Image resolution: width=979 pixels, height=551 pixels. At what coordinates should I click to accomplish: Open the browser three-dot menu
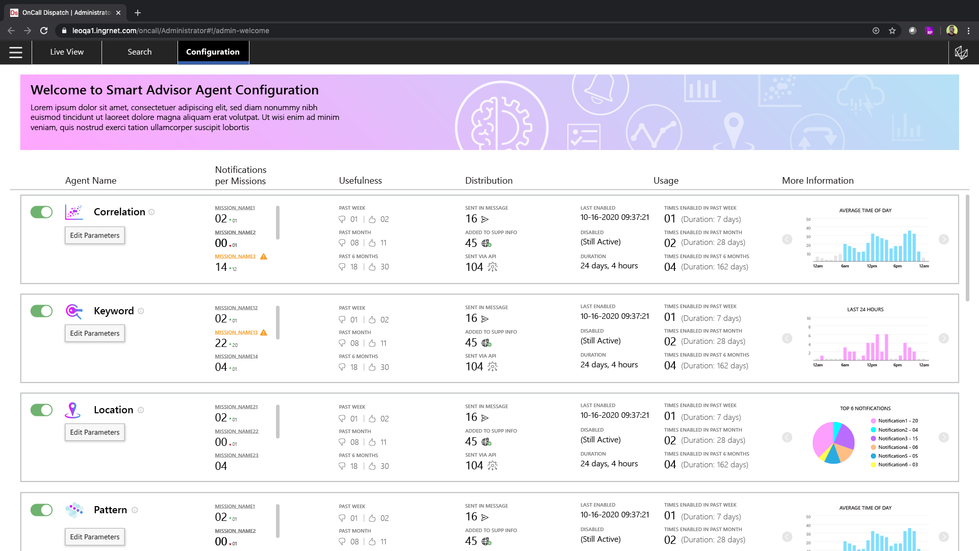tap(968, 30)
